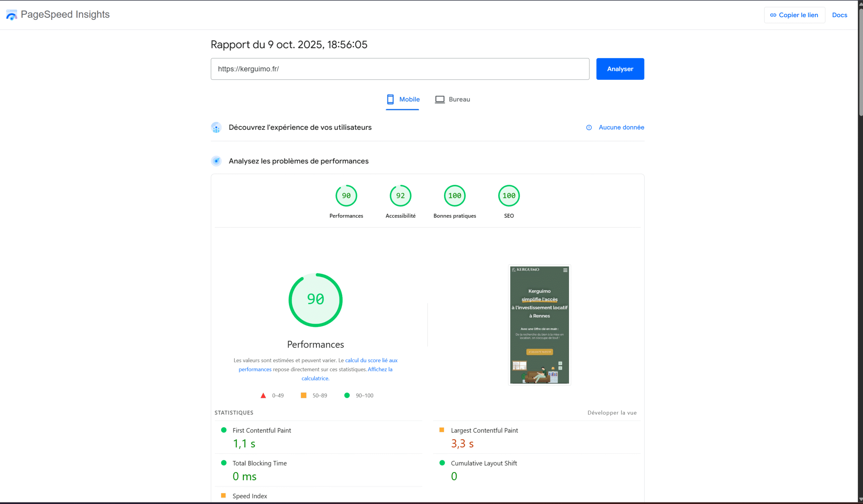The image size is (863, 504).
Task: Click the users experience section icon
Action: 216,128
